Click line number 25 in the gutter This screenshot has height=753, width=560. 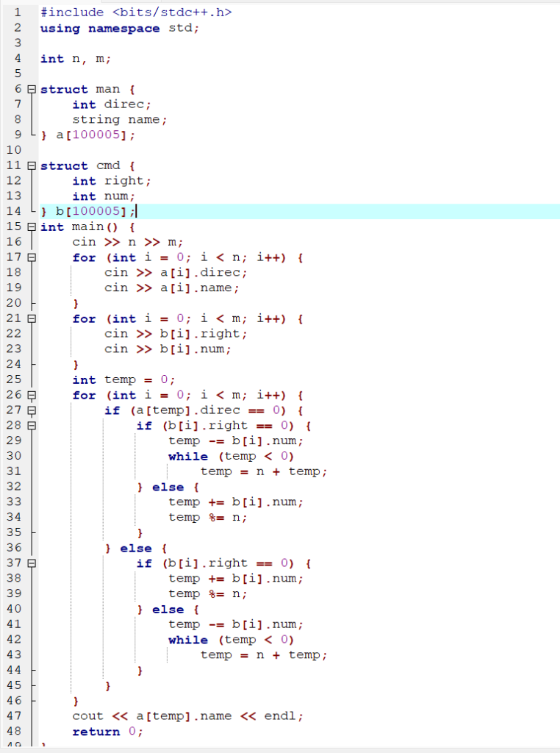(x=14, y=380)
